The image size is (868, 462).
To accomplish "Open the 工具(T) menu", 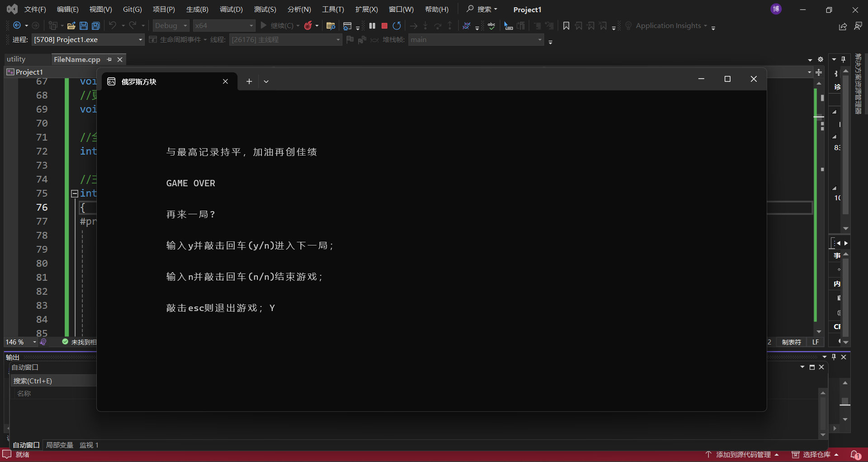I will (333, 9).
